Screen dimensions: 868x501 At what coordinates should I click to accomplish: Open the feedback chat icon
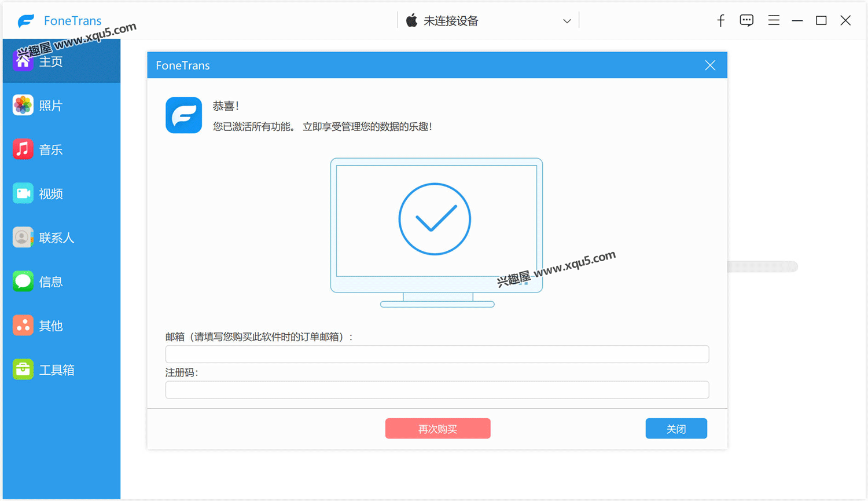746,21
